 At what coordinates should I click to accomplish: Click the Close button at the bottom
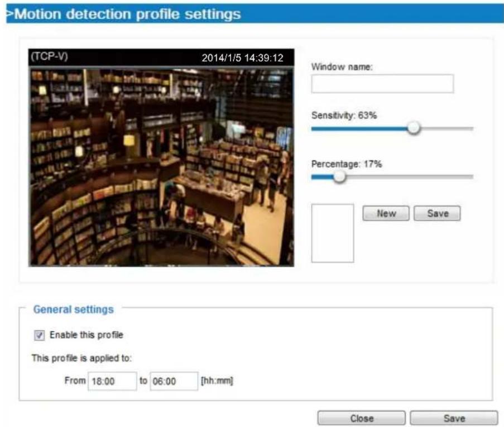pyautogui.click(x=361, y=418)
